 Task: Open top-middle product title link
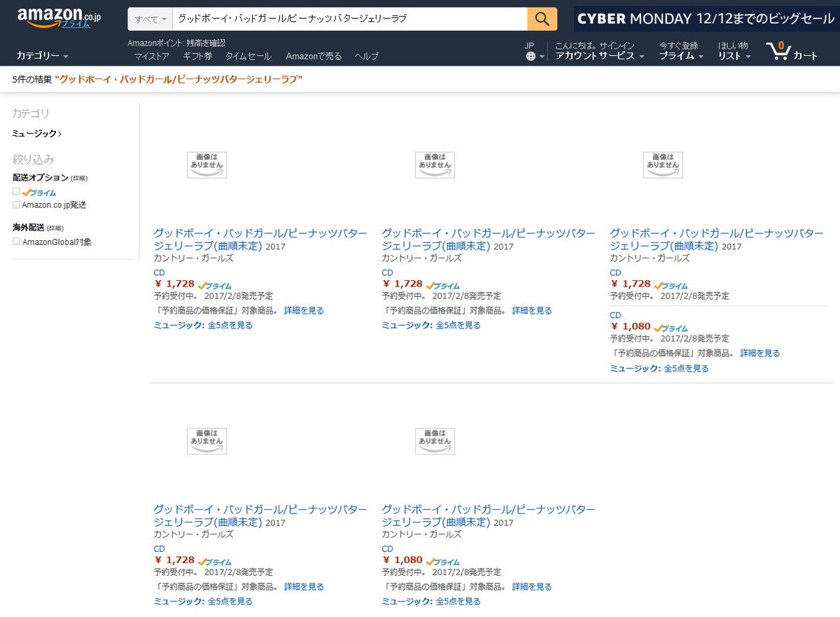point(489,240)
